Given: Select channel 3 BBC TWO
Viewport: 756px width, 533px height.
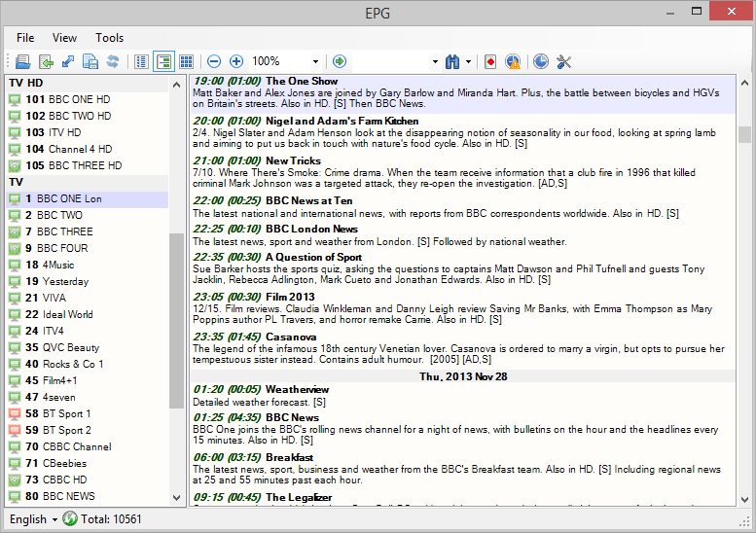Looking at the screenshot, I should 59,215.
